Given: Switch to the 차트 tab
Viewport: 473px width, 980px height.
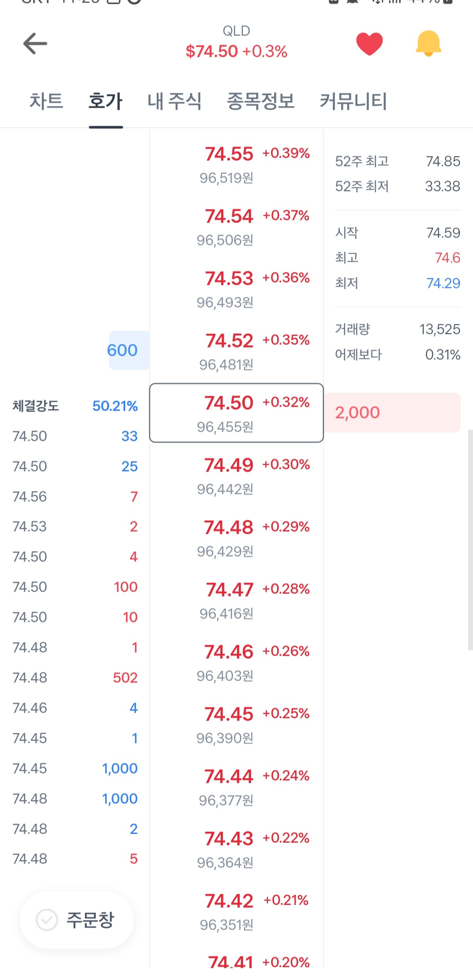Looking at the screenshot, I should [x=46, y=101].
